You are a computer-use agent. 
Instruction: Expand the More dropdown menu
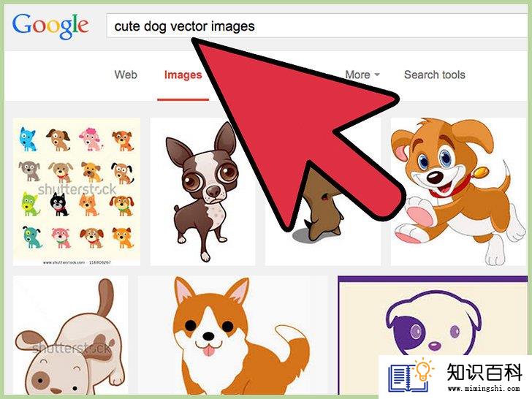[x=362, y=75]
